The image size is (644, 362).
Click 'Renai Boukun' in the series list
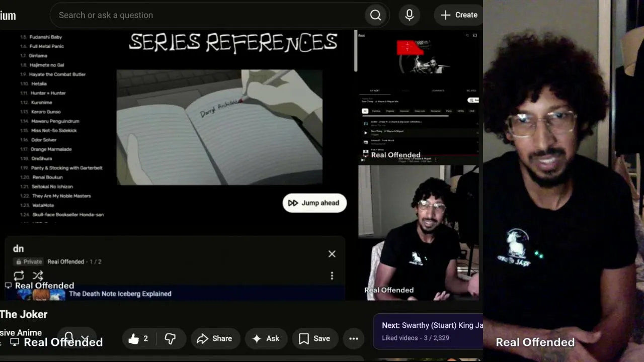pos(48,177)
